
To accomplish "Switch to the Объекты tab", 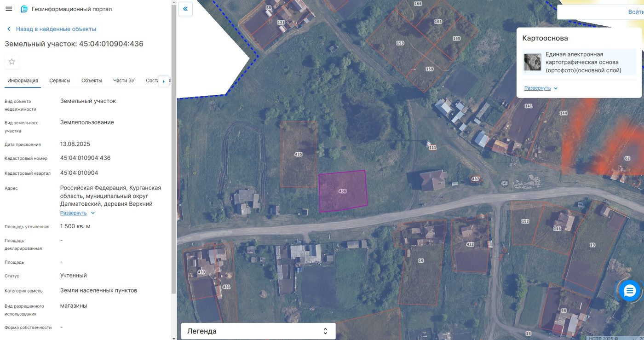I will (x=92, y=81).
